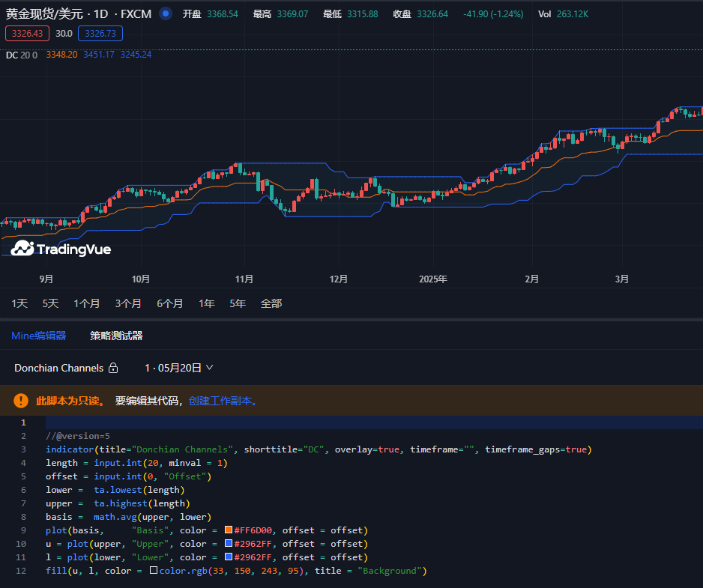
Task: Click the orange #FF6D00 color swatch
Action: point(229,530)
